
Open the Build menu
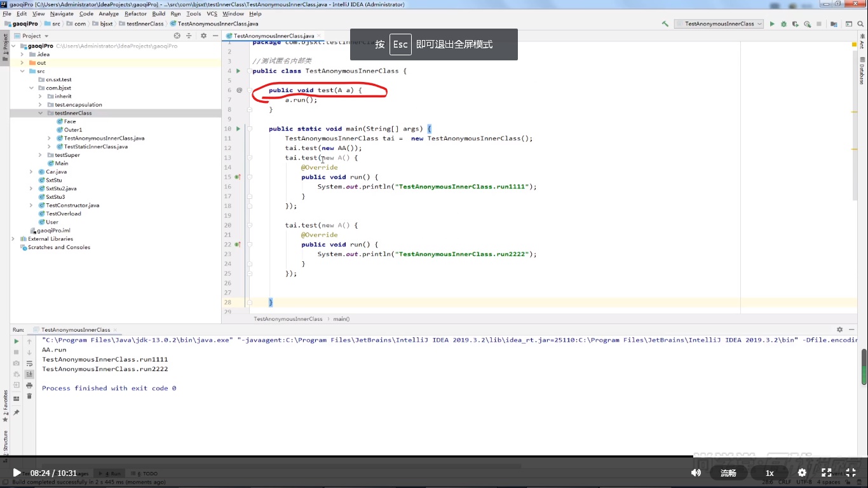[159, 13]
